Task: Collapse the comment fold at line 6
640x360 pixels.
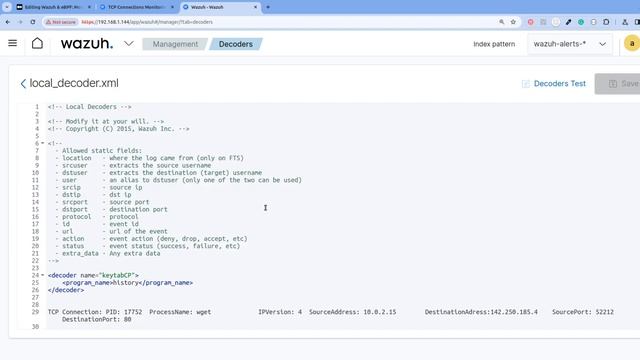Action: point(42,143)
